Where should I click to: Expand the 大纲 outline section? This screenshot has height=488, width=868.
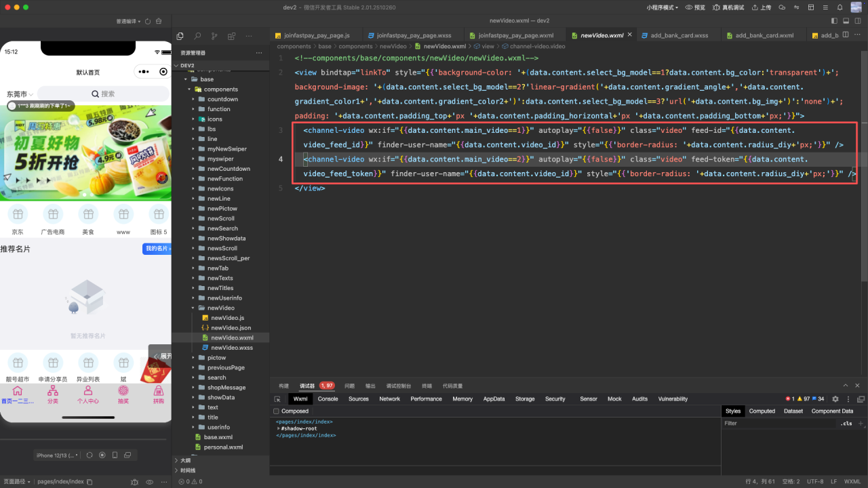185,460
